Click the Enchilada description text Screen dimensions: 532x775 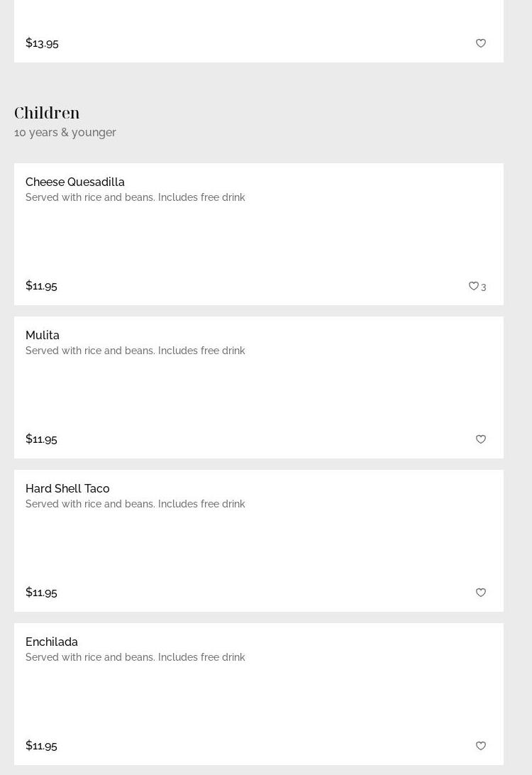pos(135,657)
